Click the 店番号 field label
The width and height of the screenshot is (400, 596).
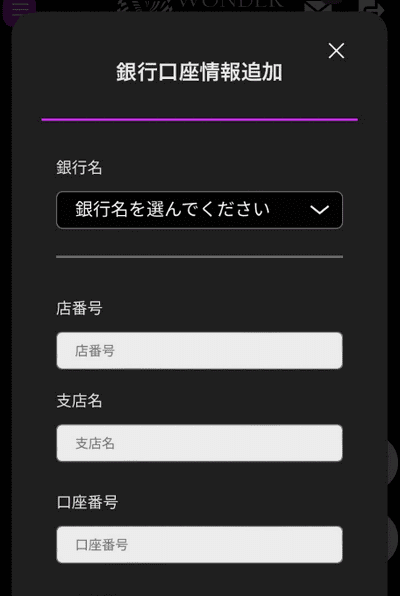(x=79, y=308)
